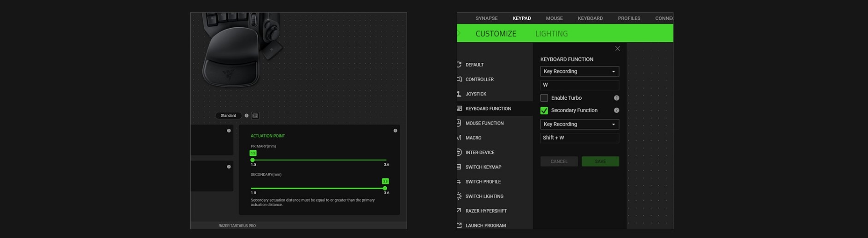Enable the Turbo checkbox
This screenshot has height=238, width=868.
point(544,98)
